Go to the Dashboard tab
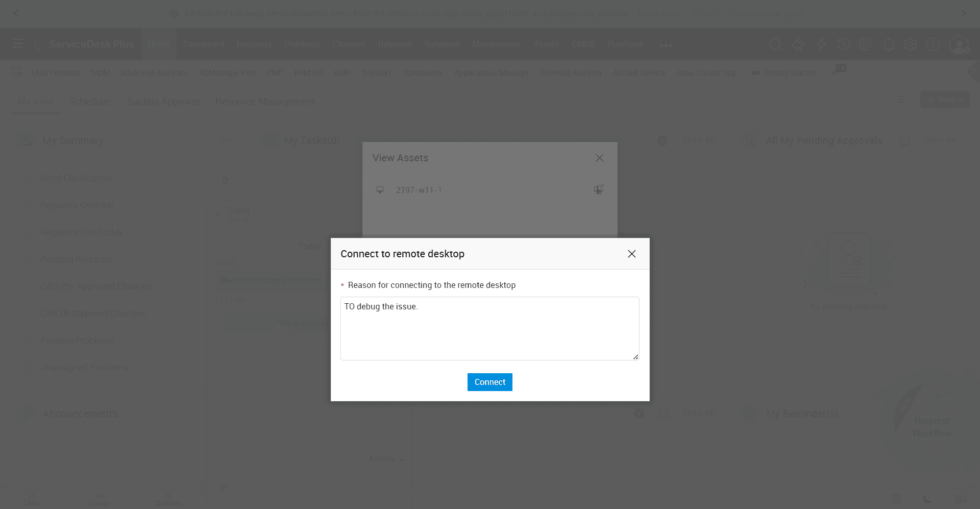 coord(203,44)
